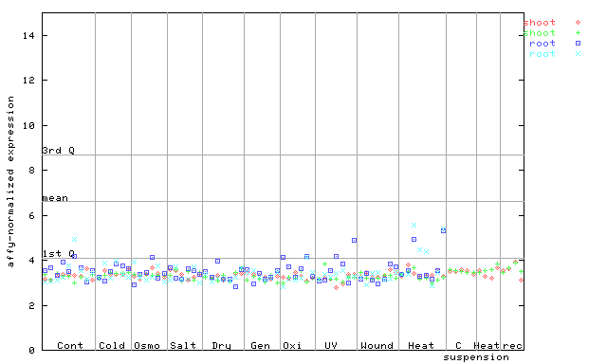The height and width of the screenshot is (364, 607).
Task: Click the 3rd Q reference line label
Action: click(59, 150)
